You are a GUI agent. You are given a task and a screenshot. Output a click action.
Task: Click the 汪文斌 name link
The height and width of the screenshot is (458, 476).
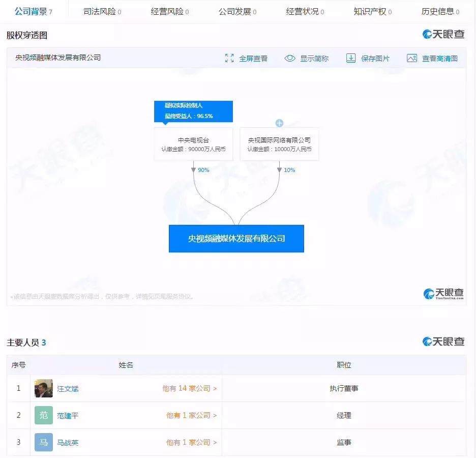coord(68,388)
